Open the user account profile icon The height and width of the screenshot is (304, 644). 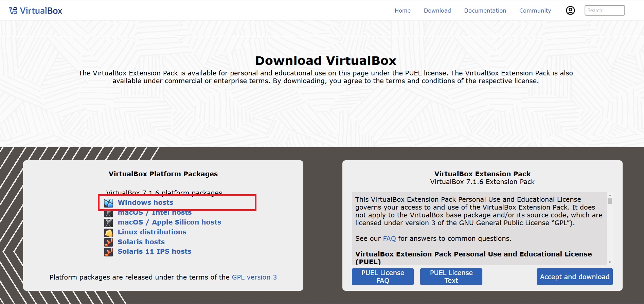[x=570, y=11]
